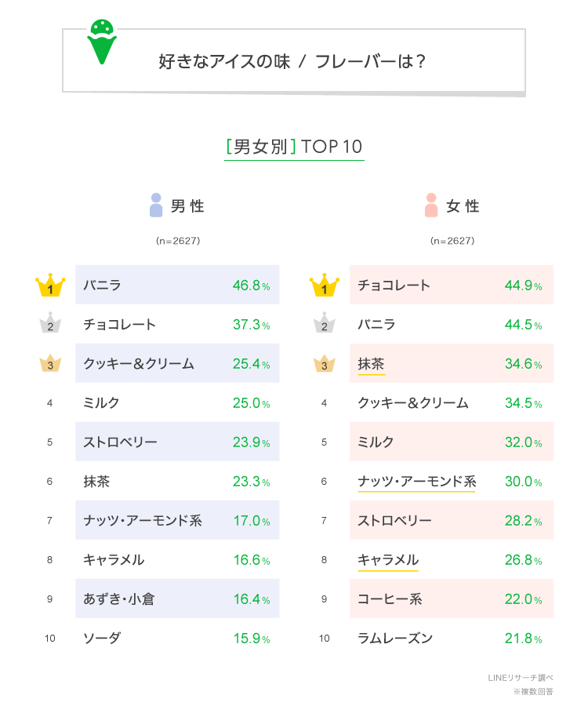Click the blue male person icon
The height and width of the screenshot is (717, 588).
coord(156,206)
